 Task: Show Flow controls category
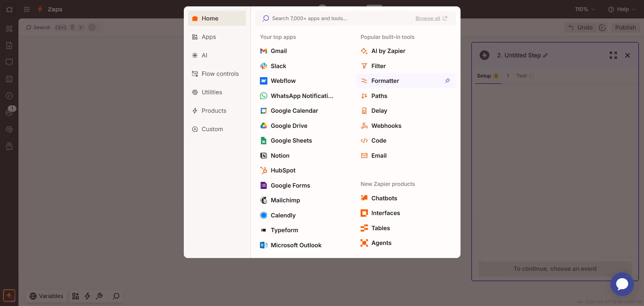coord(217,74)
